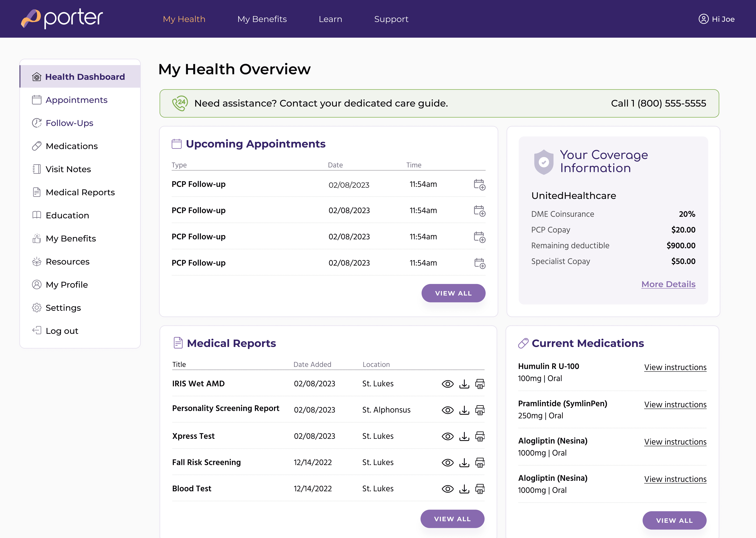Select Settings in the sidebar menu
The height and width of the screenshot is (538, 756).
click(63, 308)
